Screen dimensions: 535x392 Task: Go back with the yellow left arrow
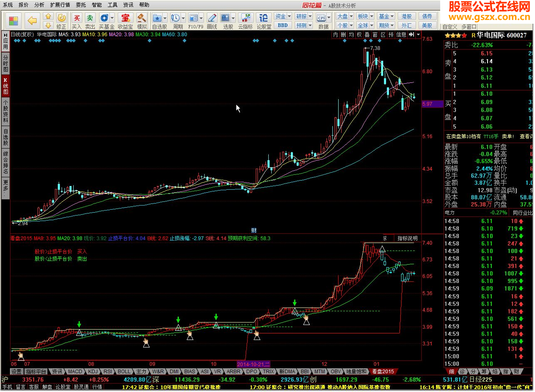(32, 20)
